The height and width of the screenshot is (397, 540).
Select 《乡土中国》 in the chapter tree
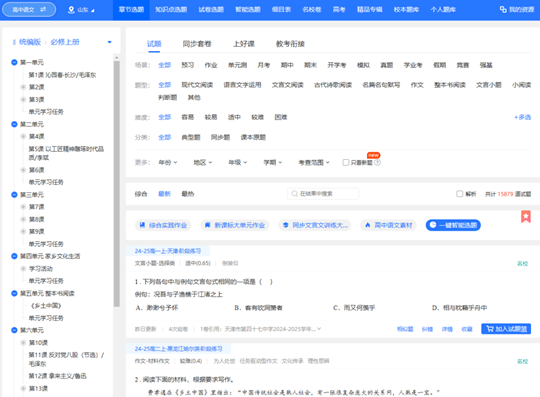tap(46, 306)
